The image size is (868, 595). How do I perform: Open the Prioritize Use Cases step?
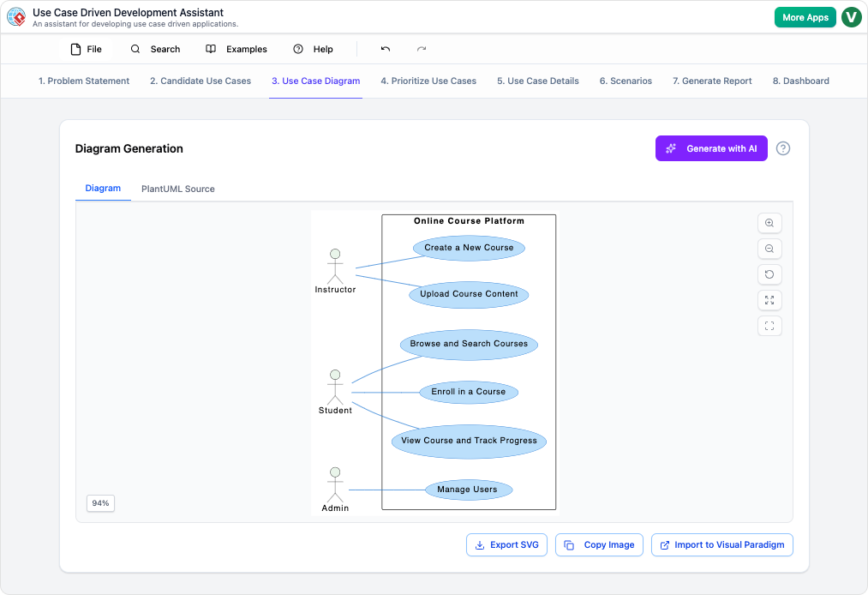pyautogui.click(x=428, y=81)
